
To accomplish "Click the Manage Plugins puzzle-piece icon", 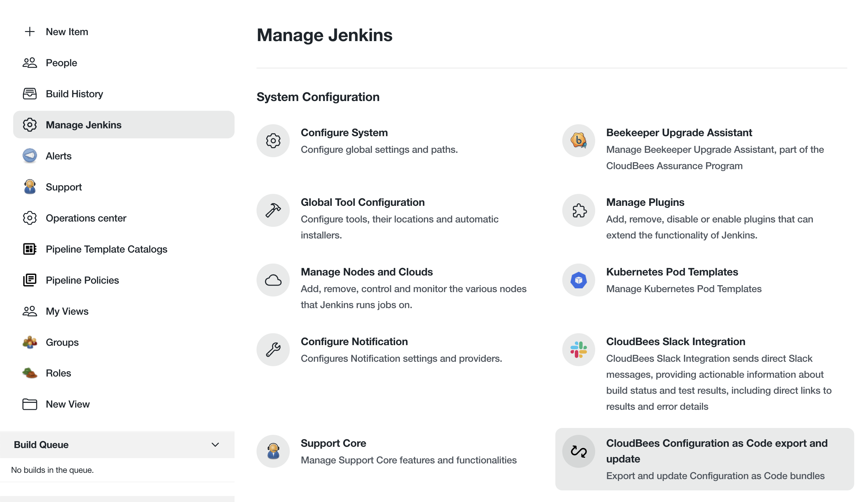I will pyautogui.click(x=578, y=210).
